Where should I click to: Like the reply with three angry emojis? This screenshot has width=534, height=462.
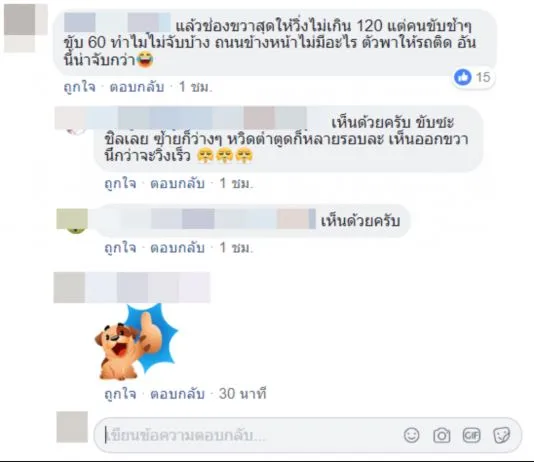(120, 184)
